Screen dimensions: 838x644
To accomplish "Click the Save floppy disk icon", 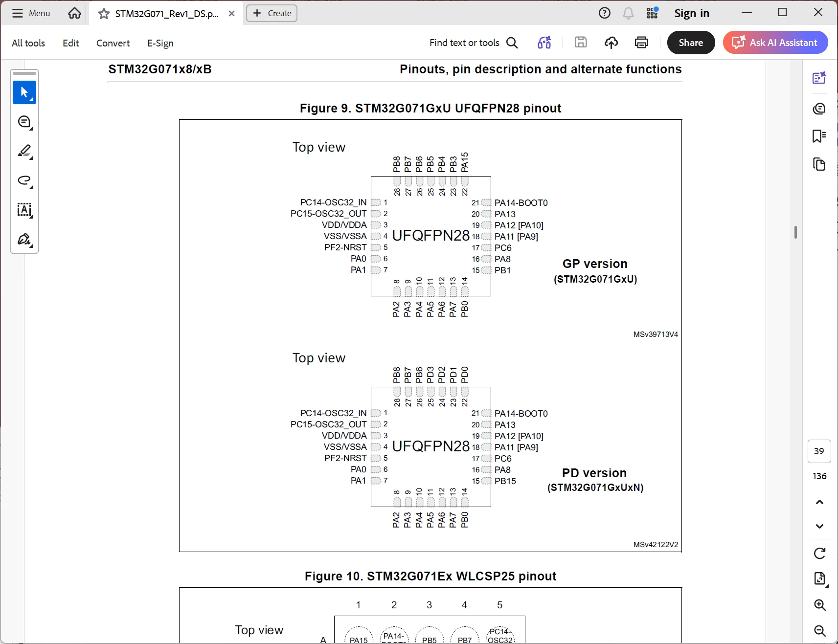I will click(581, 43).
